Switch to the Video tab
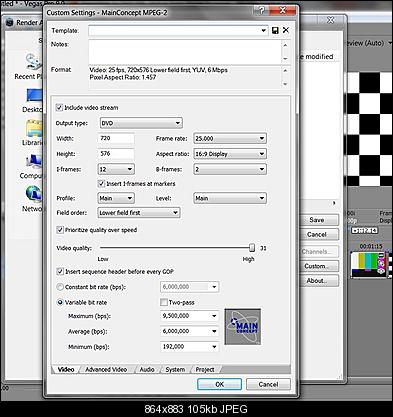This screenshot has width=393, height=417. click(66, 369)
